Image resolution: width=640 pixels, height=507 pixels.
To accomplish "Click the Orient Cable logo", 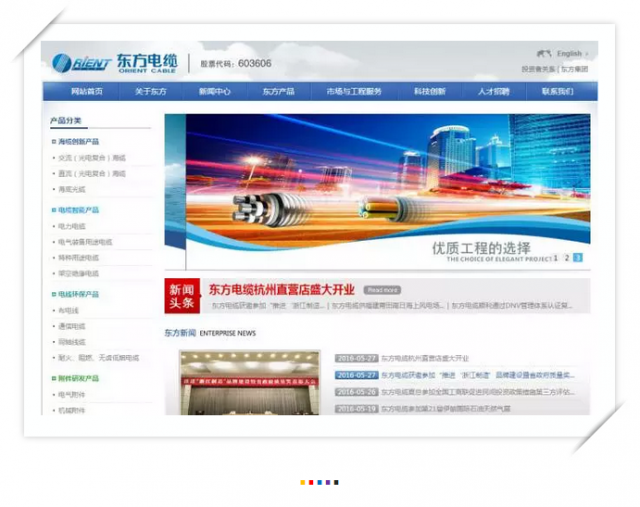I will click(115, 63).
